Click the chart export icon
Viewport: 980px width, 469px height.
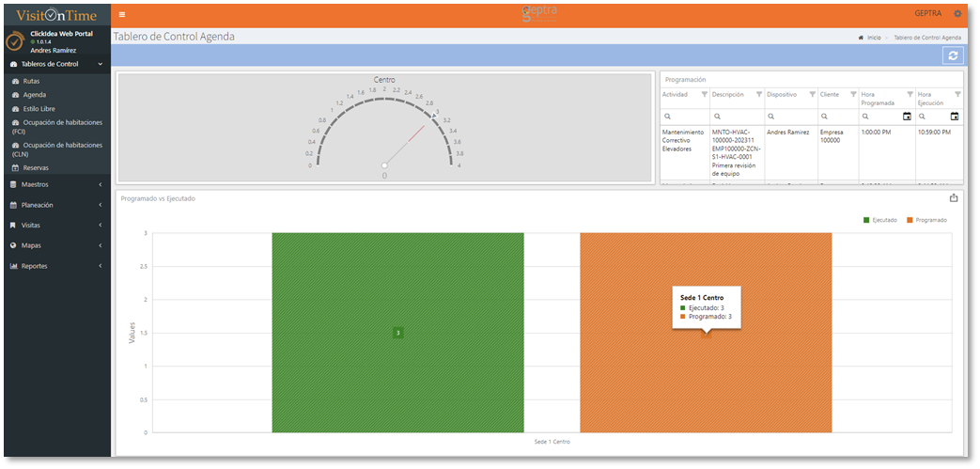tap(954, 198)
